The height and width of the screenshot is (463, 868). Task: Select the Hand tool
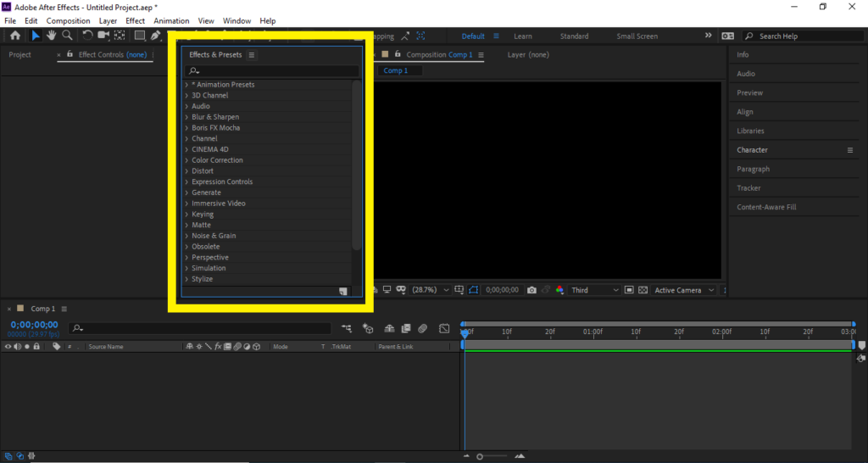pos(51,36)
